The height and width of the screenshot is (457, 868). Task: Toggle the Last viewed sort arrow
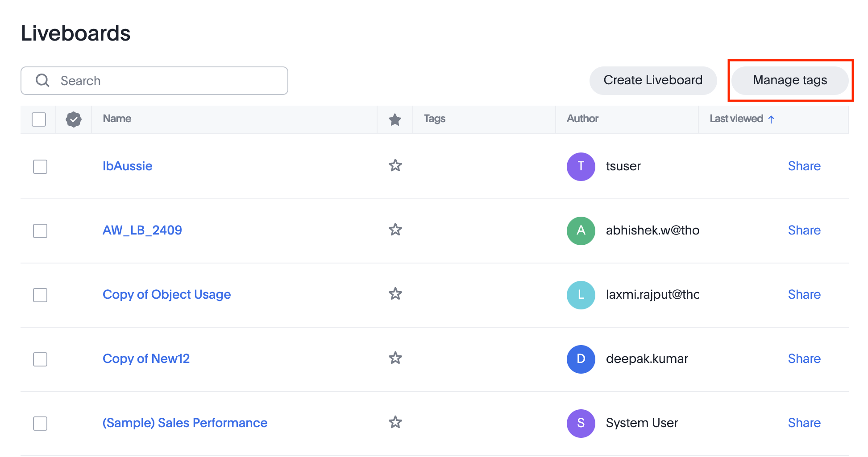[x=771, y=119]
